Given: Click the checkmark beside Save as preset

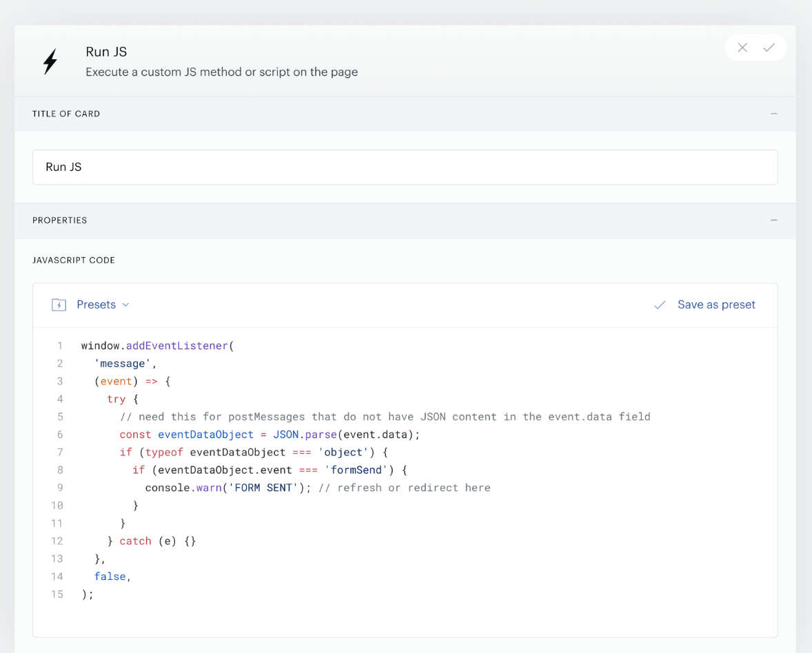Looking at the screenshot, I should tap(660, 304).
